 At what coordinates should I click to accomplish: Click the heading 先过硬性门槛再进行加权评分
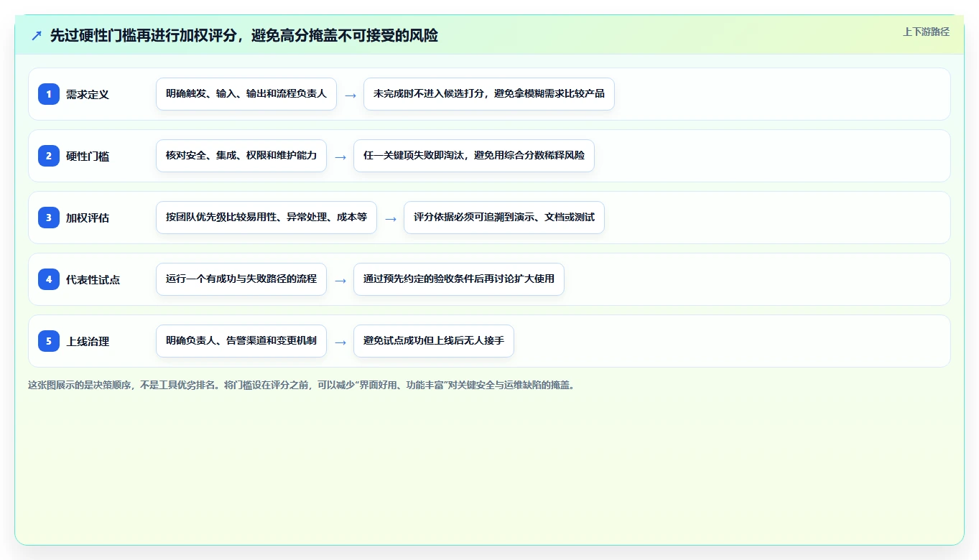pyautogui.click(x=244, y=35)
